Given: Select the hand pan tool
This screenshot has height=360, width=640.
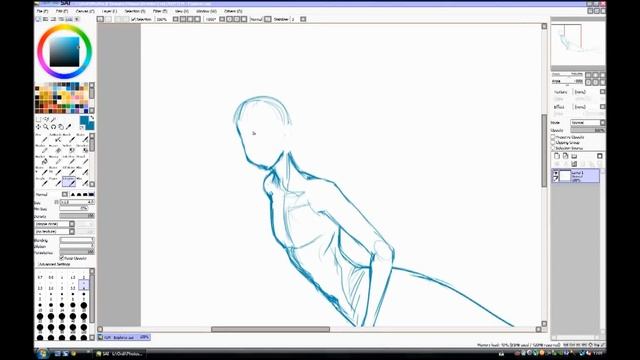Looking at the screenshot, I should (x=61, y=127).
